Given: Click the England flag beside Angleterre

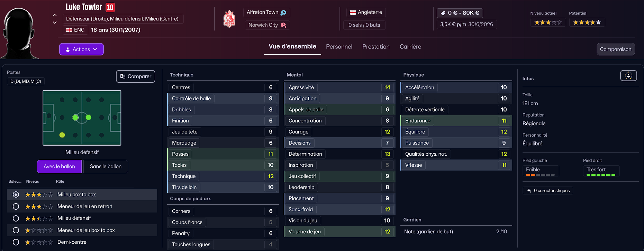Looking at the screenshot, I should click(353, 12).
